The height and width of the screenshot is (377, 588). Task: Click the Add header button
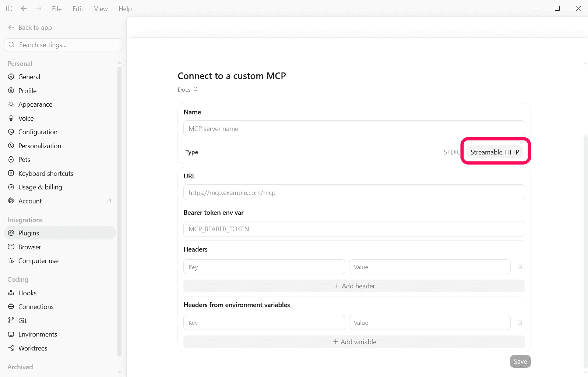[x=354, y=286]
